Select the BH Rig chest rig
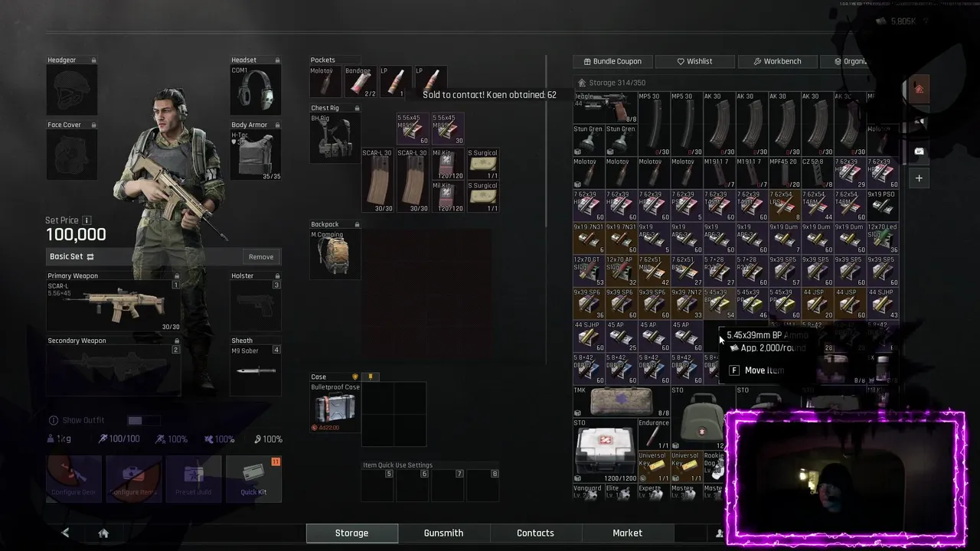 click(x=335, y=137)
